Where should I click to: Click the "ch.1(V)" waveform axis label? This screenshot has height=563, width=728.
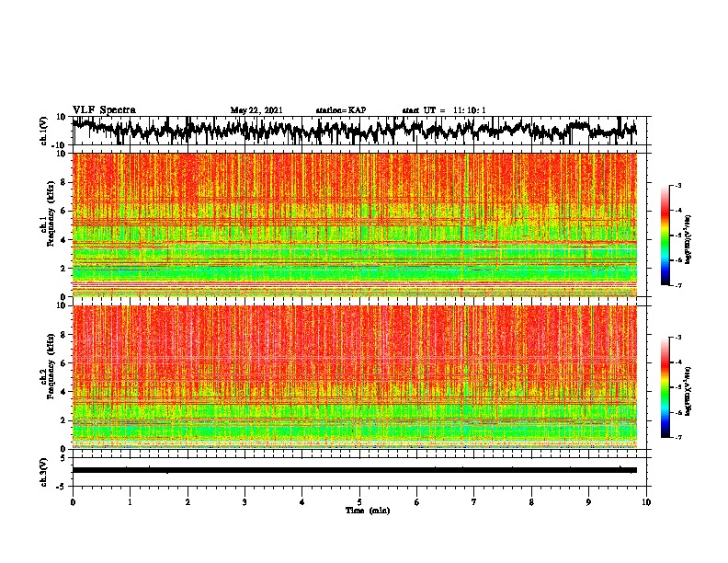(x=44, y=131)
